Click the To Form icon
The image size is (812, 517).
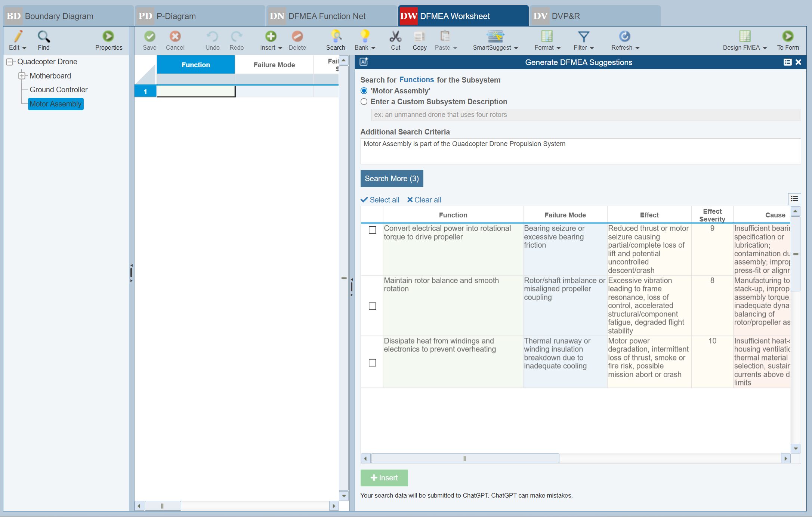tap(788, 40)
